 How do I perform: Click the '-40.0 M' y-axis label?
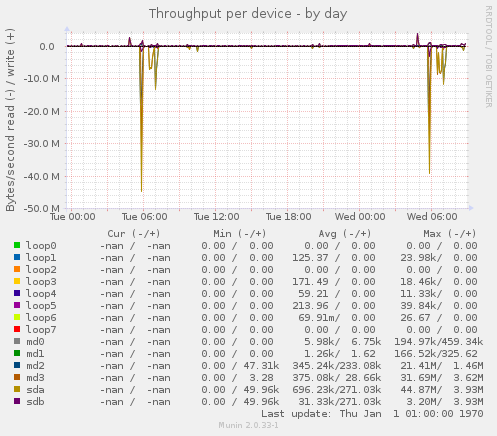[42, 176]
